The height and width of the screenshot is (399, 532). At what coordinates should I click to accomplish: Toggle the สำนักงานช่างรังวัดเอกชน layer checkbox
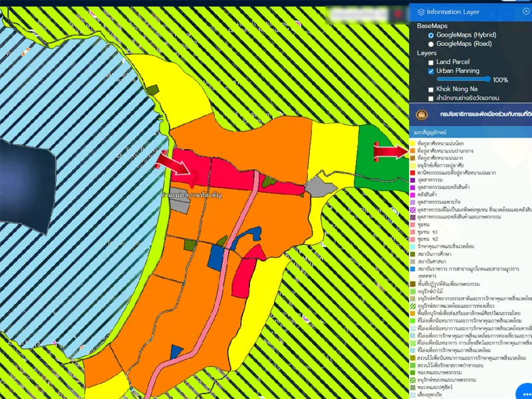(x=431, y=98)
